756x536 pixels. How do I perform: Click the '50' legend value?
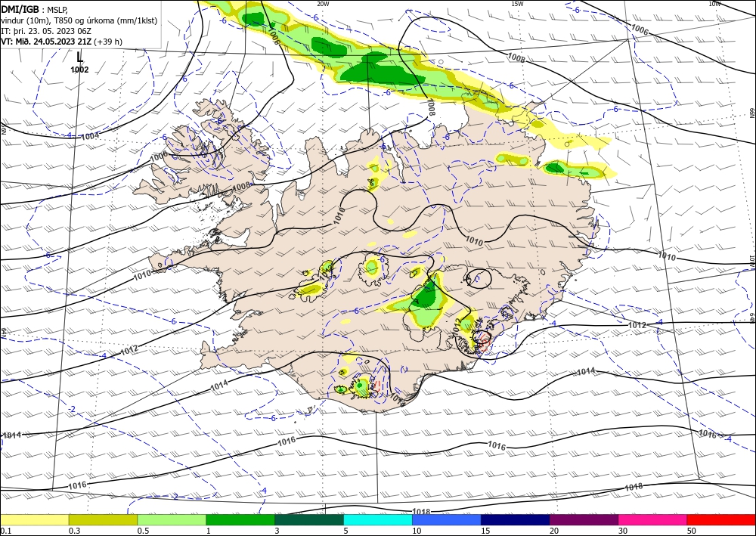[692, 531]
